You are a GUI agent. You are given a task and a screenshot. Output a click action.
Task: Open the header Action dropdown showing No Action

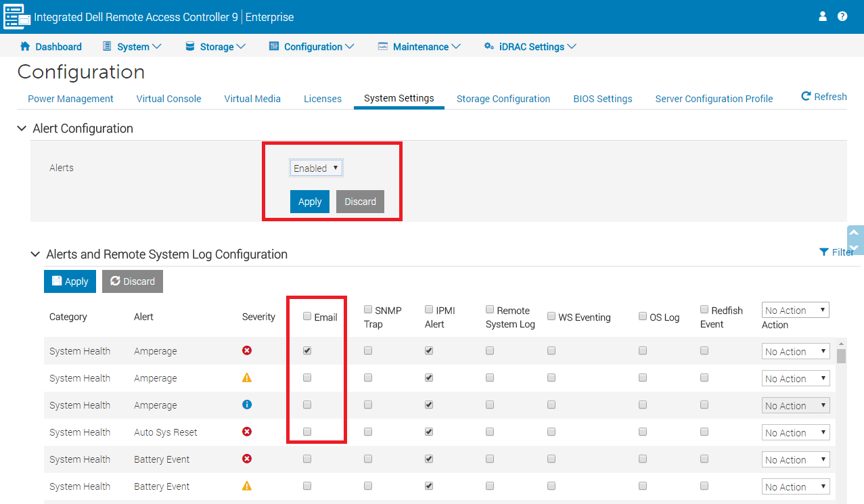click(796, 311)
